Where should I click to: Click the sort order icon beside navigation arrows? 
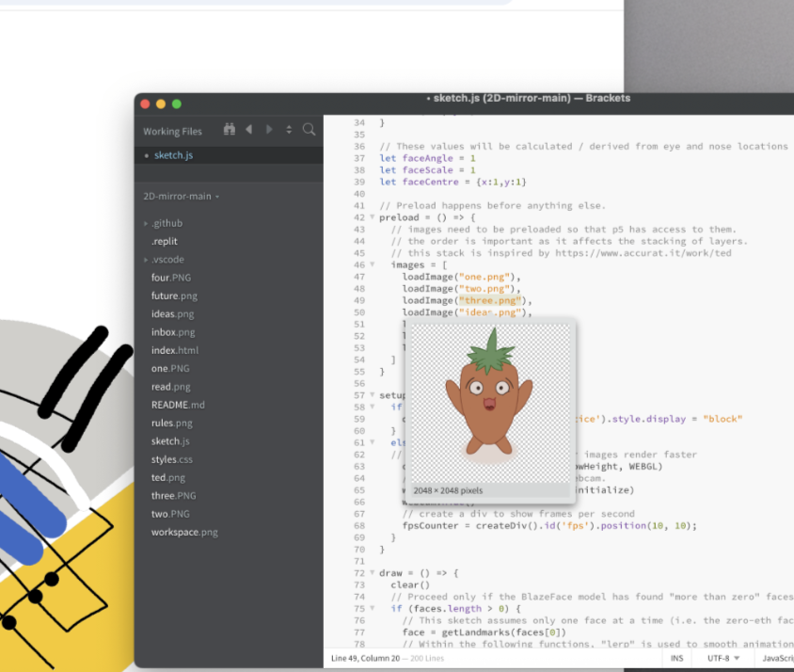pos(289,129)
